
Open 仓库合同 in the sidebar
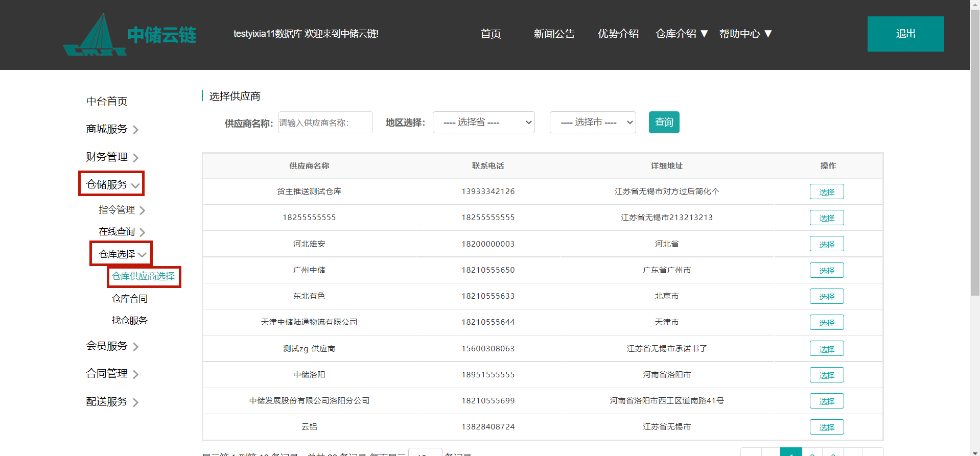(x=130, y=299)
